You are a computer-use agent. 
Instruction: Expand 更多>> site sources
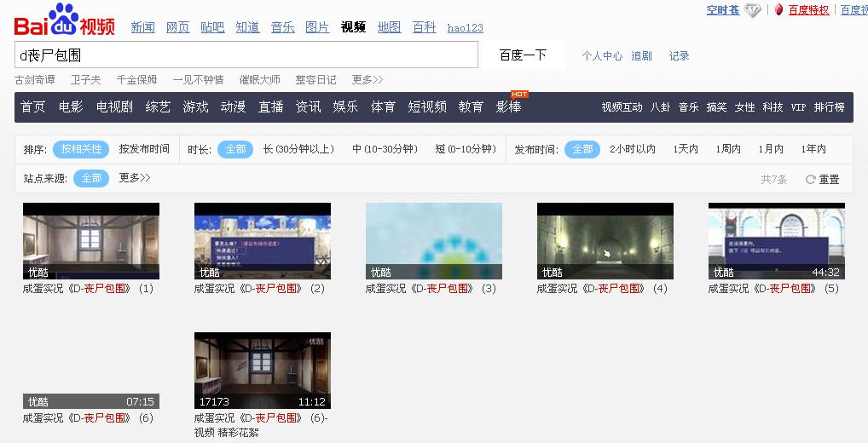[x=135, y=178]
